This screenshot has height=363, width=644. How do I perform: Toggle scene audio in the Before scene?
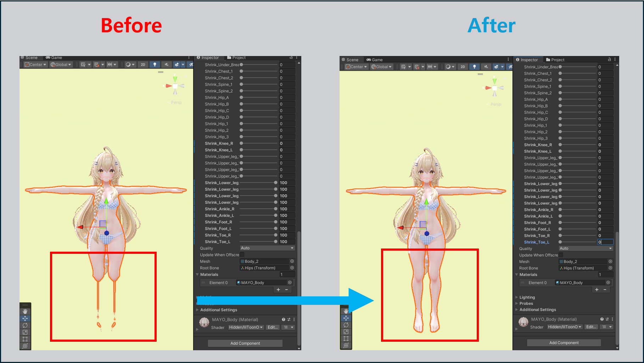166,65
